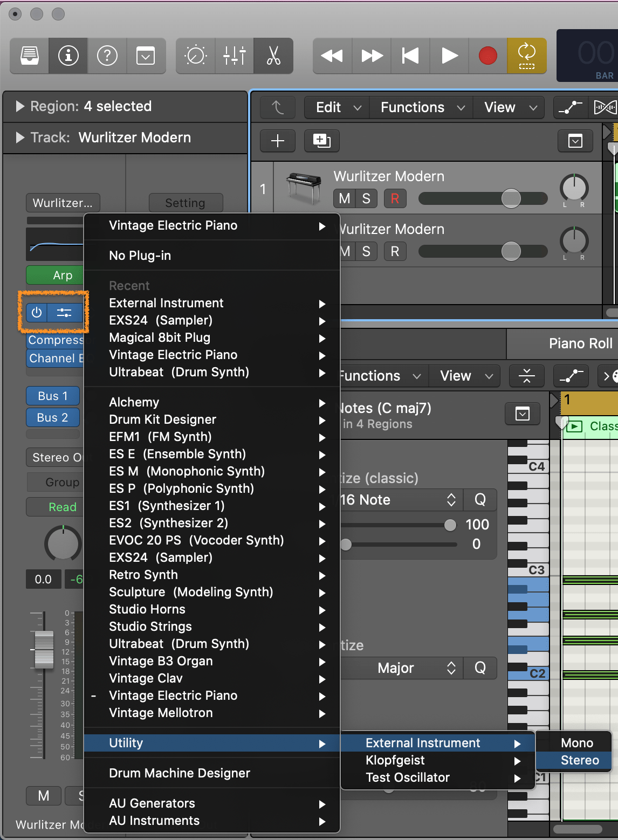The width and height of the screenshot is (618, 840).
Task: Select Stereo from the External Instrument submenu
Action: click(579, 760)
